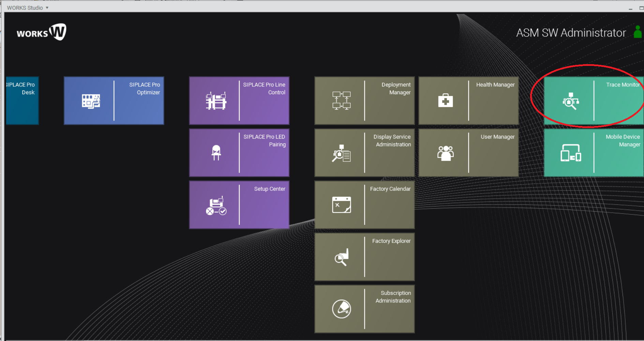The image size is (644, 341).
Task: Click the User Manager people icon
Action: (x=445, y=153)
